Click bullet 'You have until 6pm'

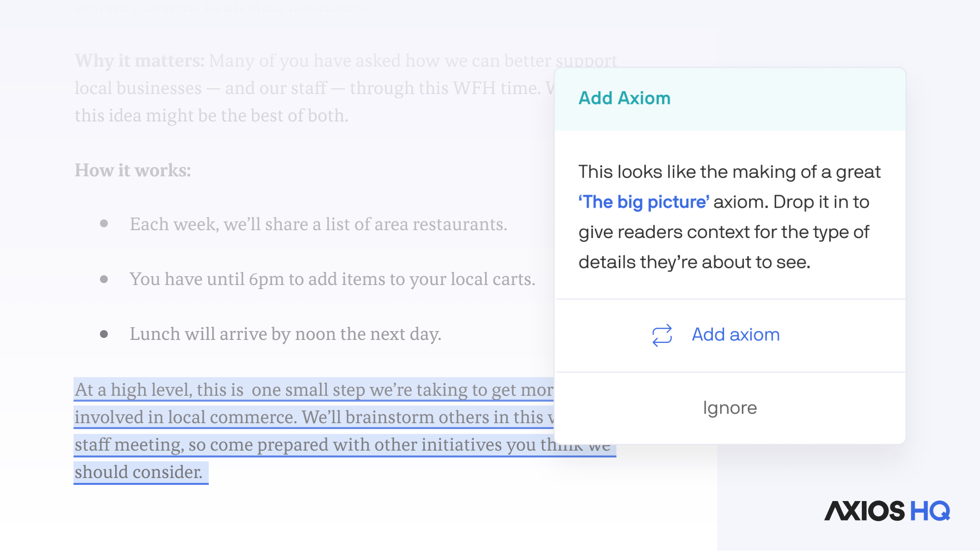[x=332, y=279]
